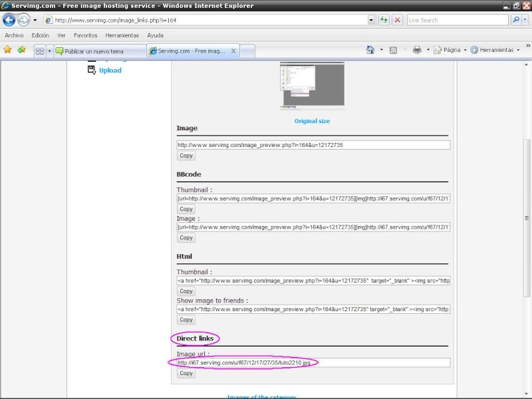Click scrollbar down arrow
The width and height of the screenshot is (532, 399).
tap(527, 394)
